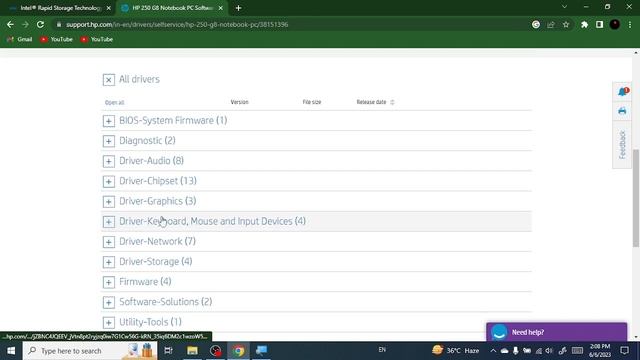Open taskbar clock and date

click(x=600, y=351)
